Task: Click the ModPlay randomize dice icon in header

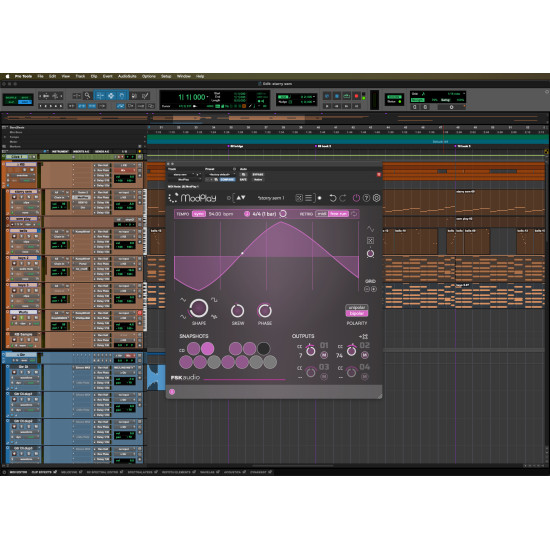Action: (x=299, y=198)
